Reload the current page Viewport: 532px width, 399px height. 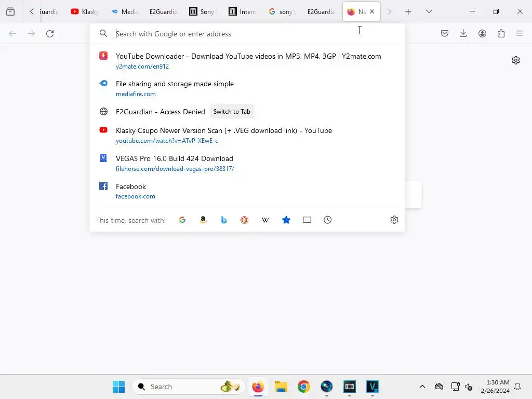(50, 34)
